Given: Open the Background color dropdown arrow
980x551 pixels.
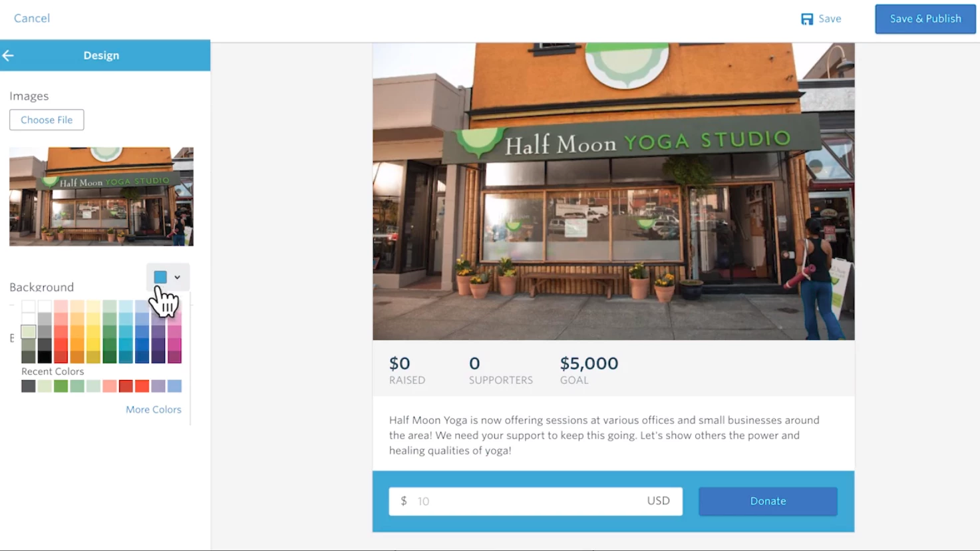Looking at the screenshot, I should pyautogui.click(x=177, y=277).
